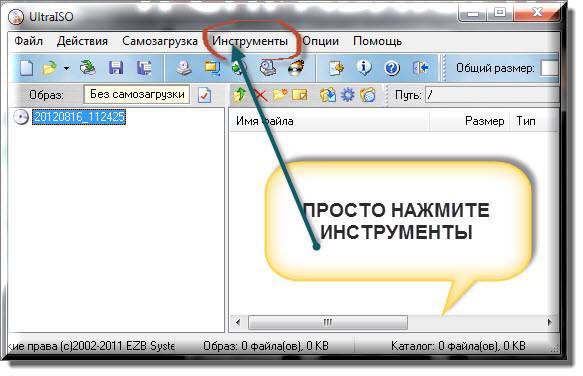Click the horizontal scrollbar thumb
The height and width of the screenshot is (376, 583).
(x=328, y=322)
